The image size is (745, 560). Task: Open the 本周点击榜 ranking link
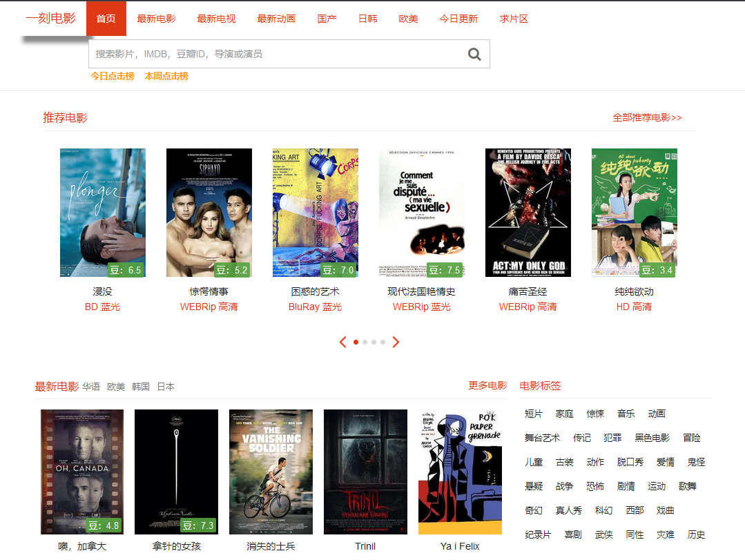coord(166,76)
